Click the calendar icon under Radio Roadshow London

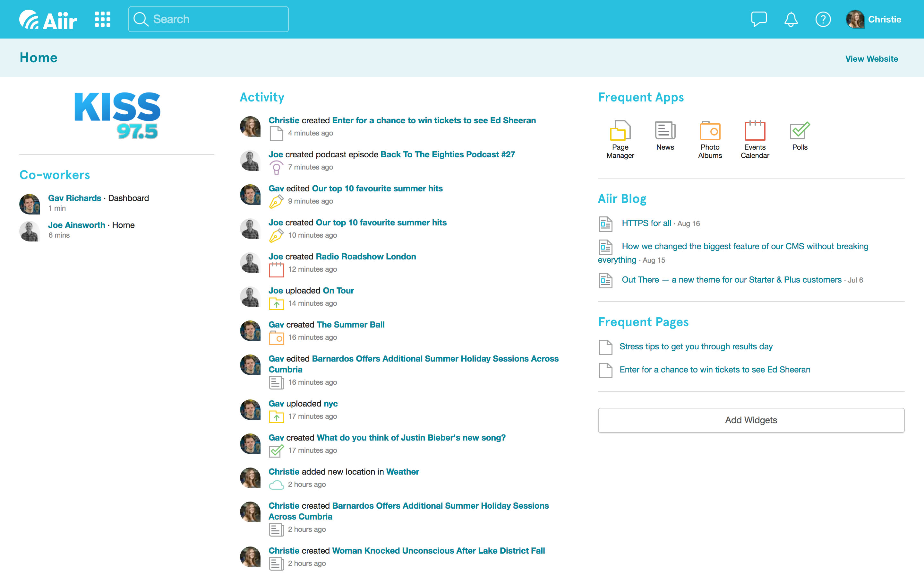tap(277, 270)
